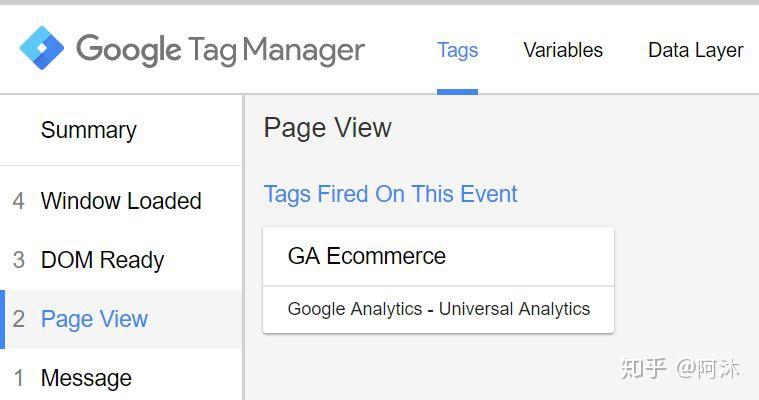Screen dimensions: 759x400
Task: Select the Page View event in sidebar
Action: [x=94, y=320]
